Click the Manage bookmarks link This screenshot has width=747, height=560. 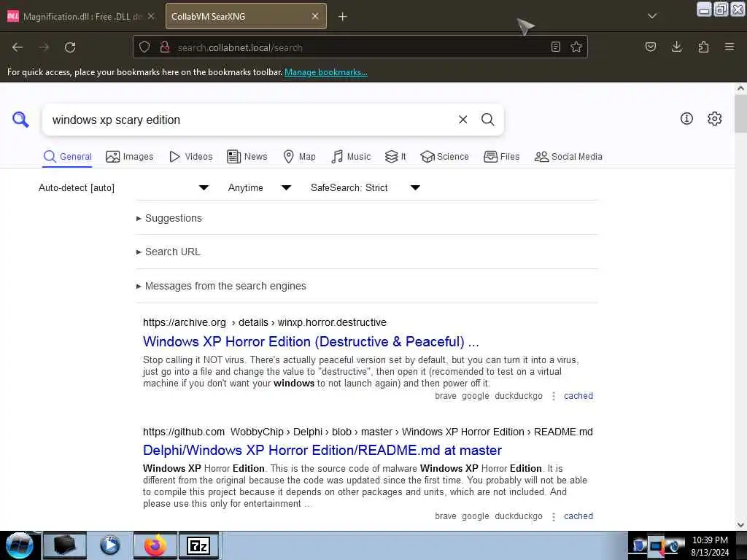(x=326, y=72)
